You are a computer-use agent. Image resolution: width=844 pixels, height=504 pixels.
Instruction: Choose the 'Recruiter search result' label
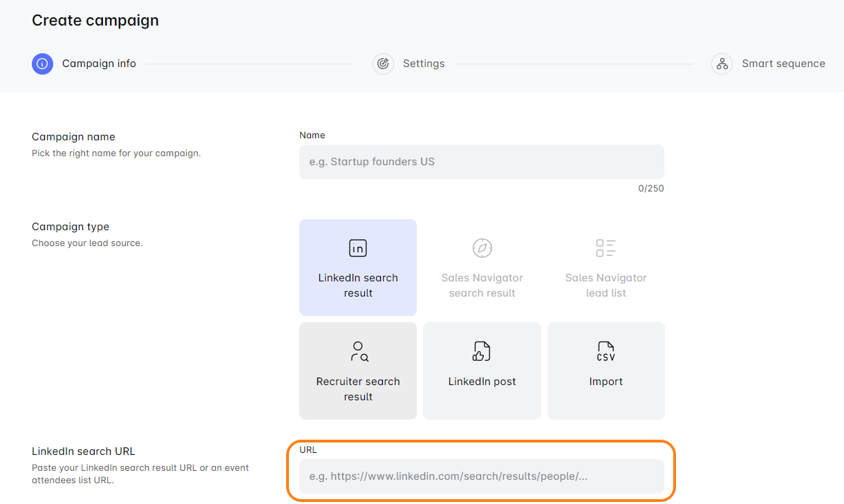pos(358,389)
